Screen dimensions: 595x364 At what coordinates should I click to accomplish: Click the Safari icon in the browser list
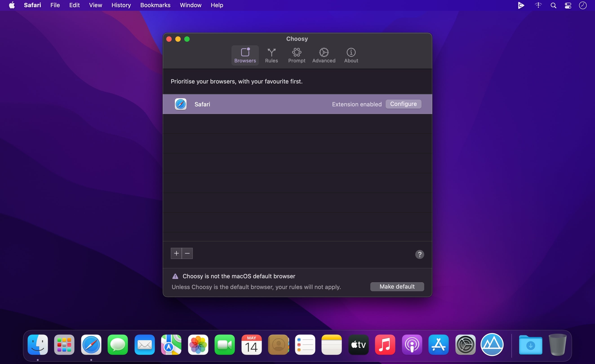tap(181, 104)
